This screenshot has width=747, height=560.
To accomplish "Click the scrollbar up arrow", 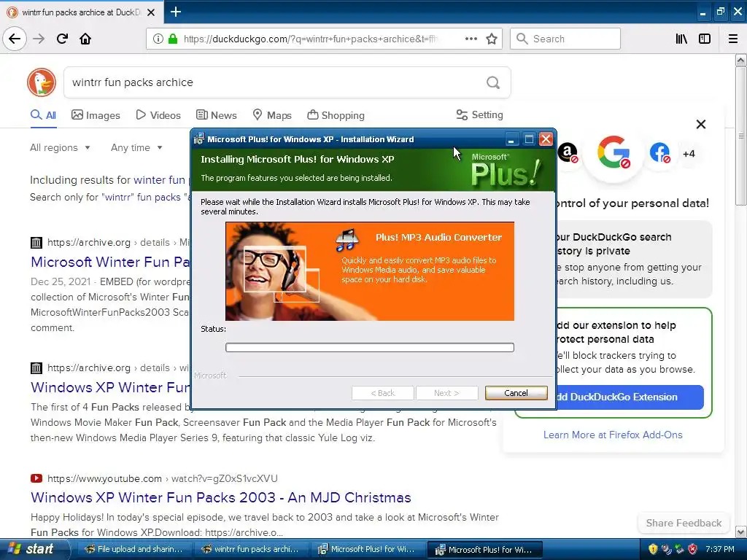I will tap(741, 60).
